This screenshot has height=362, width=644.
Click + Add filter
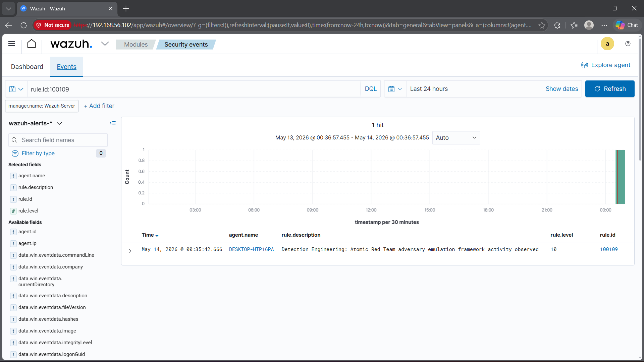tap(99, 106)
